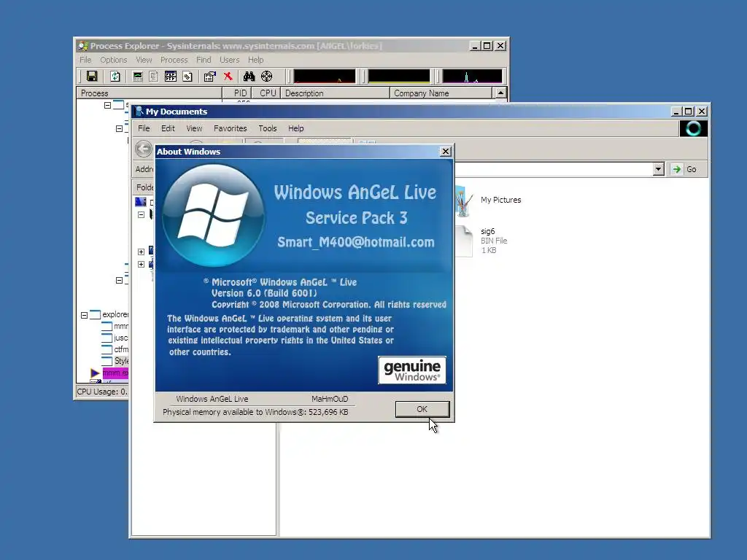
Task: Open the Properties icon in Process Explorer toolbar
Action: 209,76
